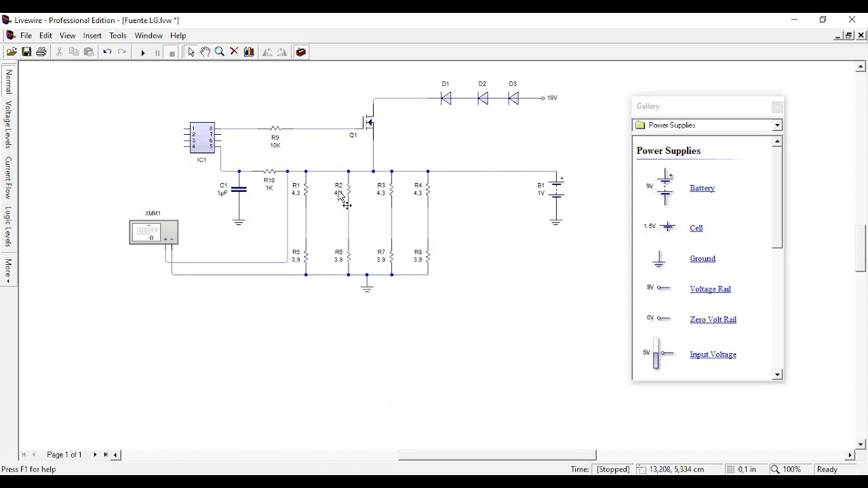The height and width of the screenshot is (488, 868).
Task: Start simulation with the Play button
Action: [143, 52]
